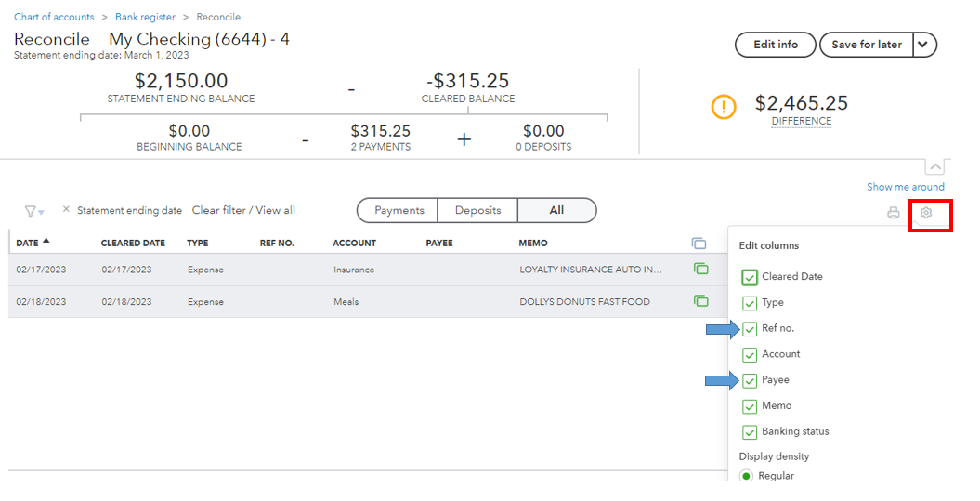Click the Edit info button
980x501 pixels.
pos(775,45)
